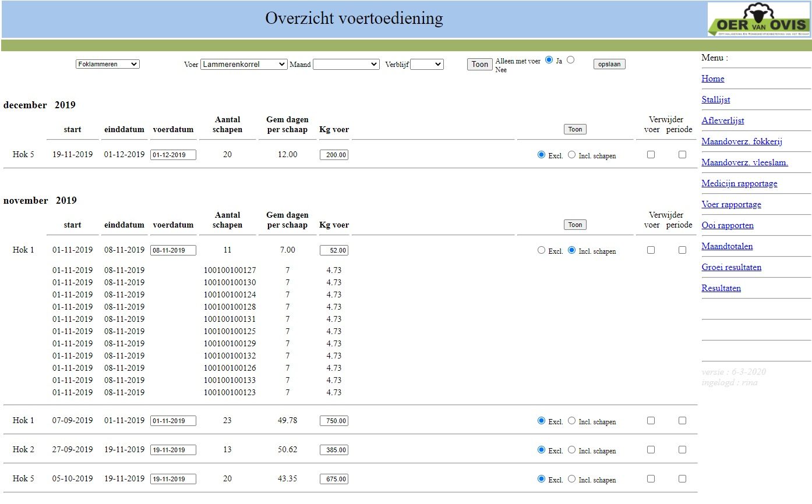
Task: Click the Toon button next to the Verblijf dropdown
Action: pos(479,64)
